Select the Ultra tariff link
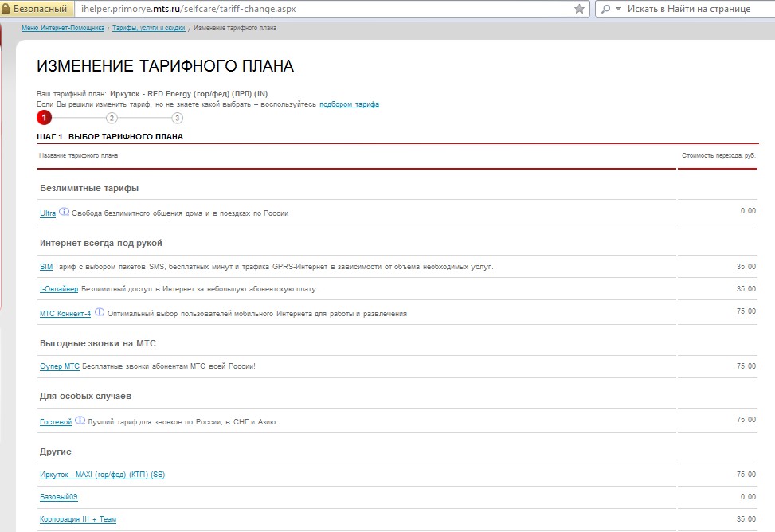This screenshot has width=775, height=532. point(48,213)
